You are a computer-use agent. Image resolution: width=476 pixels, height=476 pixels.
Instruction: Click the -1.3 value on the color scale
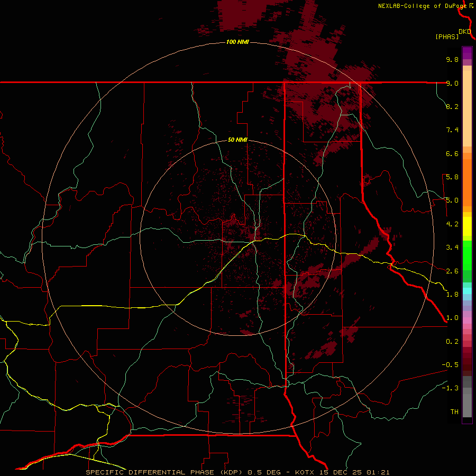pos(450,388)
